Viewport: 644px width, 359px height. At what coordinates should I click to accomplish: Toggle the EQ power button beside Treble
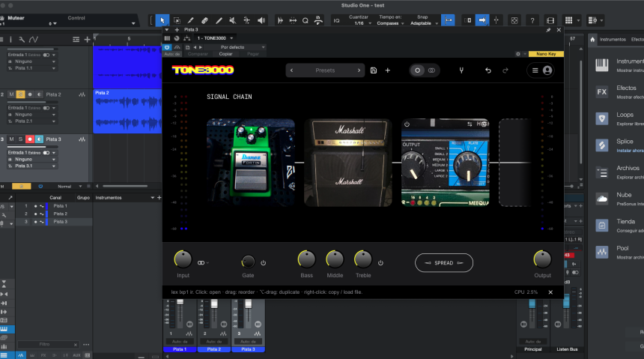click(380, 263)
